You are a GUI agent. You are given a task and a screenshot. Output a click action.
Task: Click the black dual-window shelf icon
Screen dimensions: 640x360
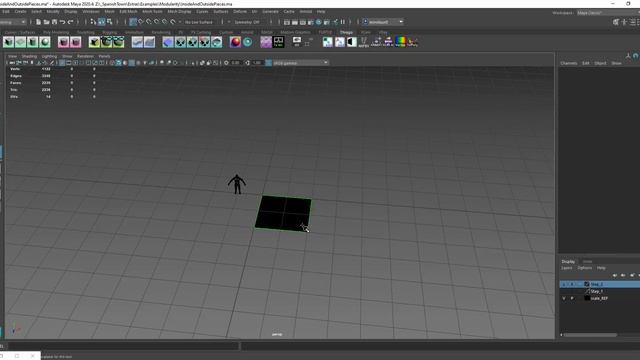point(278,42)
